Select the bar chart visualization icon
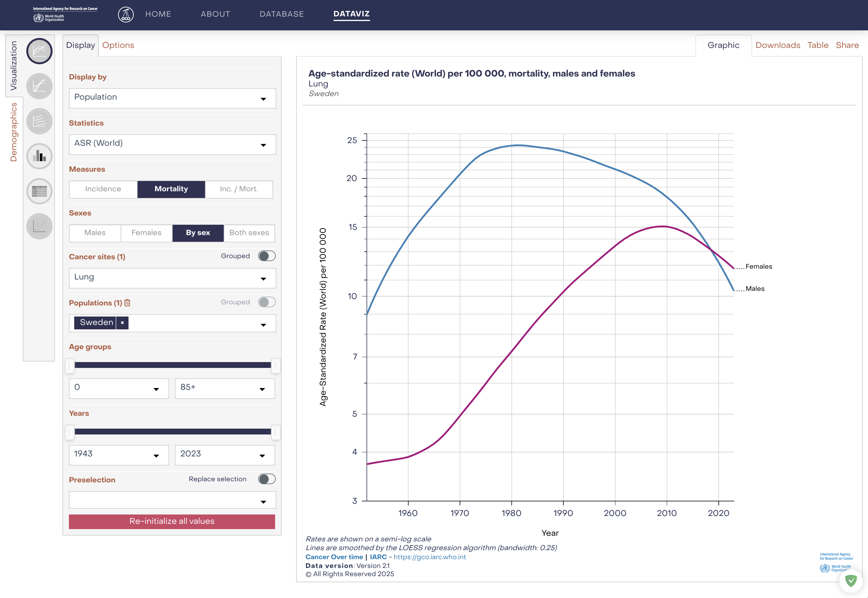 (x=39, y=156)
